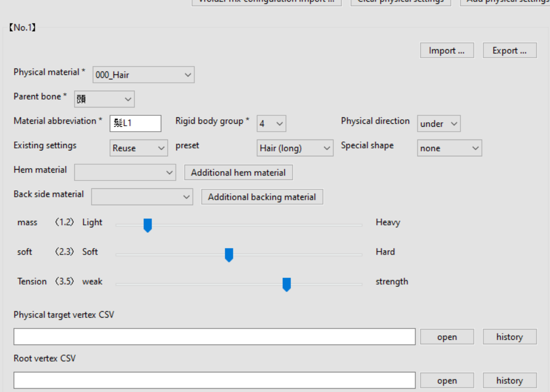Screen dimensions: 550x392
Task: Click Additional backing material
Action: click(262, 196)
